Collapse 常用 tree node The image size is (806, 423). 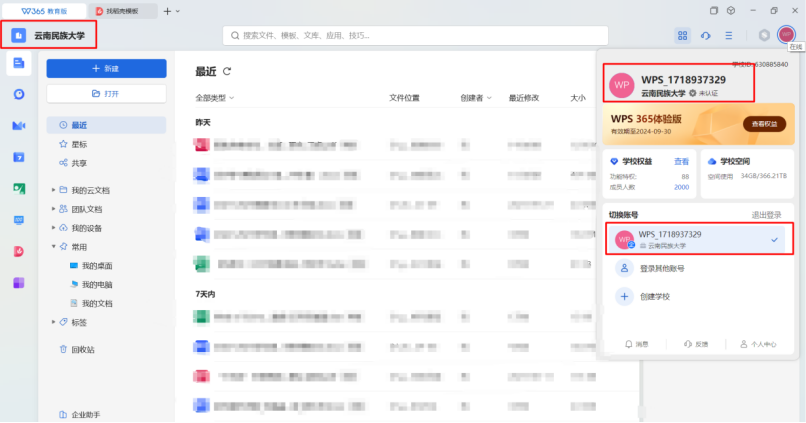(53, 247)
